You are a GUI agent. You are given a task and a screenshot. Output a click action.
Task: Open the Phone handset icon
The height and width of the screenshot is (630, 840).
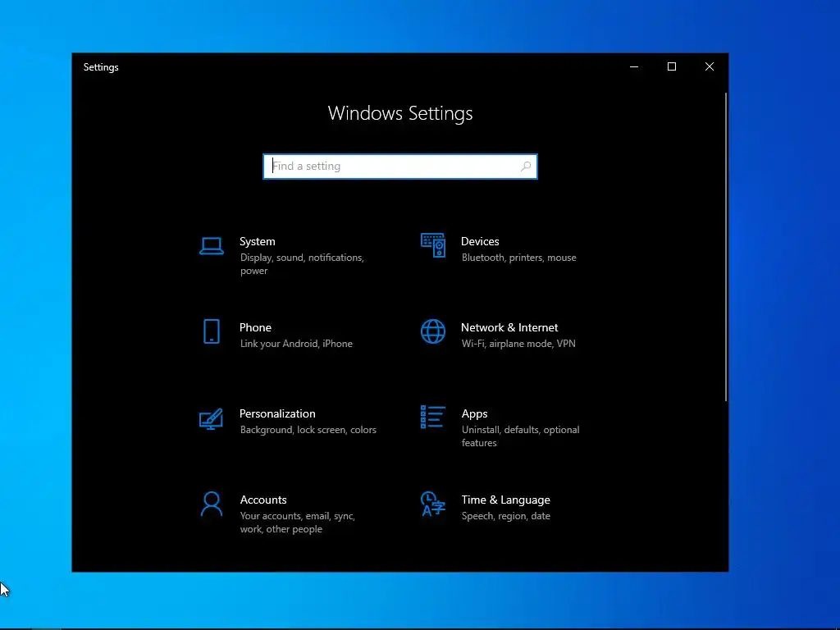(x=212, y=331)
